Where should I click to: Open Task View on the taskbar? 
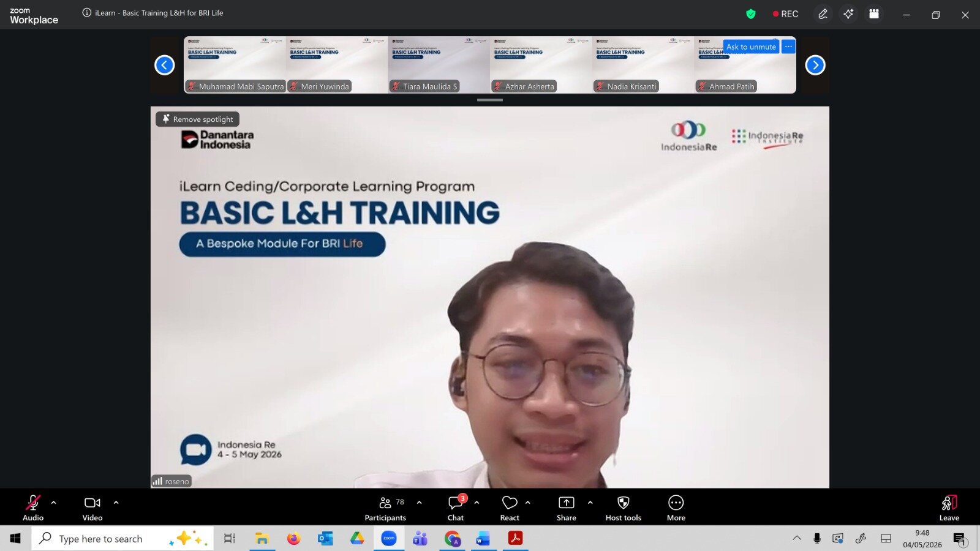point(230,538)
